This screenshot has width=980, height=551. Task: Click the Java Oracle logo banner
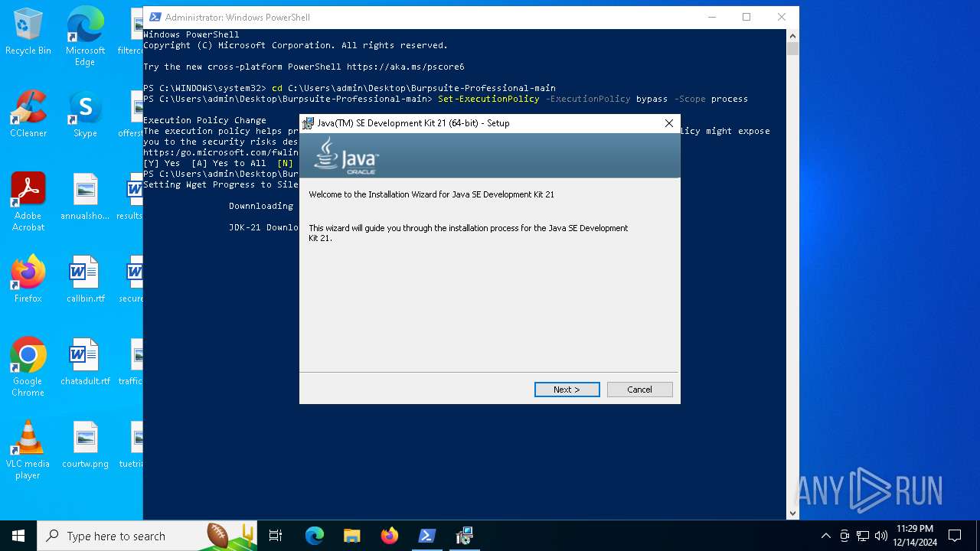(x=490, y=155)
